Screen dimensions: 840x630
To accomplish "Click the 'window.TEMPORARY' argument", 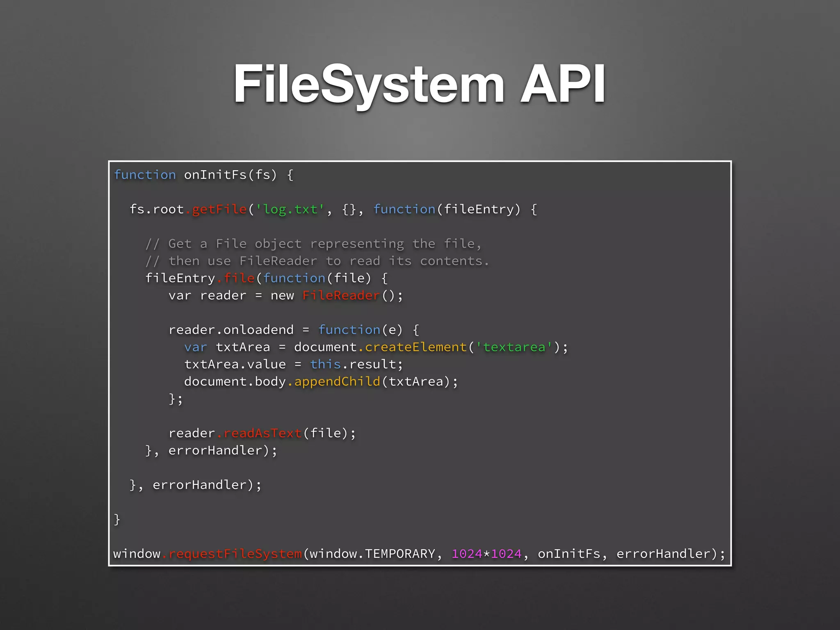I will (372, 554).
